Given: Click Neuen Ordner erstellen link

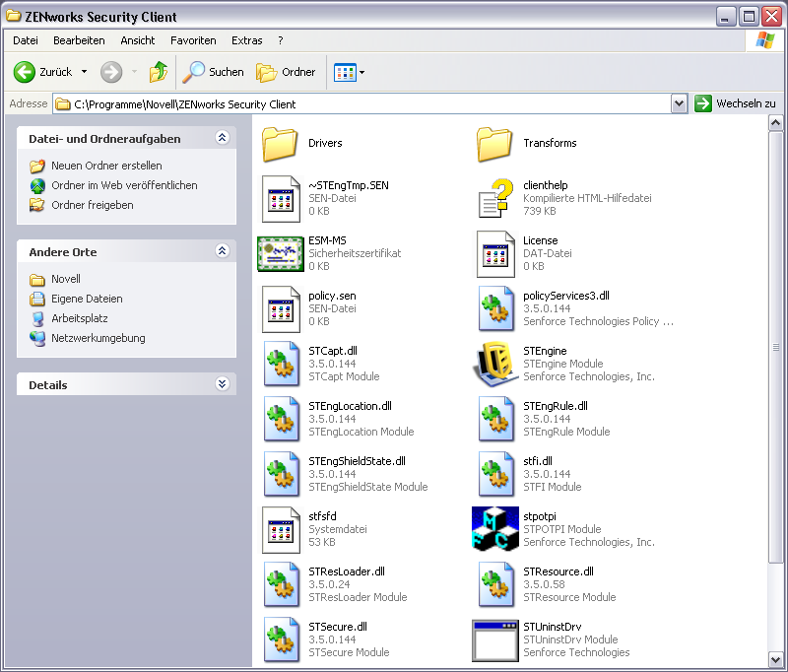Looking at the screenshot, I should [106, 166].
